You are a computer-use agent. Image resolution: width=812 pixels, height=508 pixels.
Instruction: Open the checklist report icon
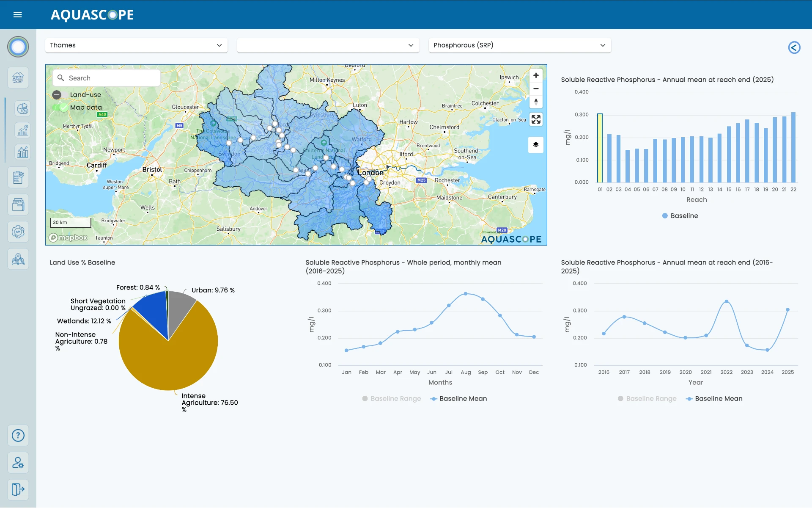click(18, 177)
